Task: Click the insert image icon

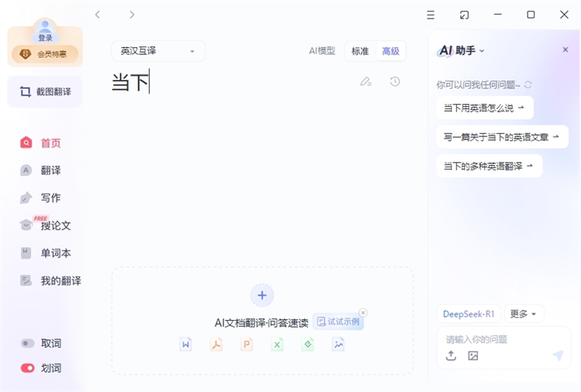Action: (473, 356)
